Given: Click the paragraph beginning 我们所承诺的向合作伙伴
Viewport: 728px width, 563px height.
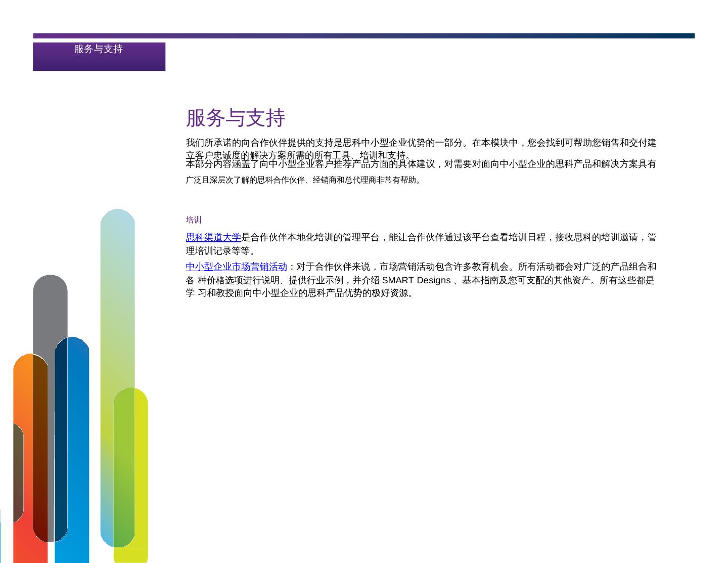Looking at the screenshot, I should pyautogui.click(x=421, y=149).
